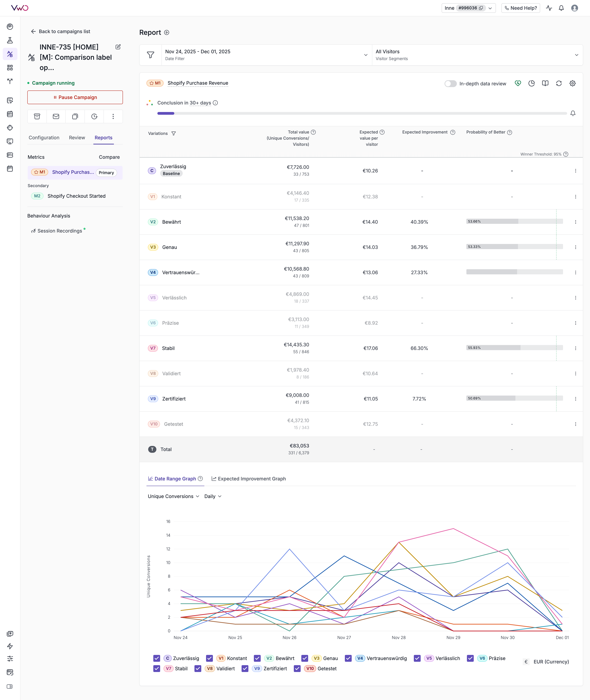Click the clone campaign icon
The width and height of the screenshot is (590, 700).
[x=75, y=116]
